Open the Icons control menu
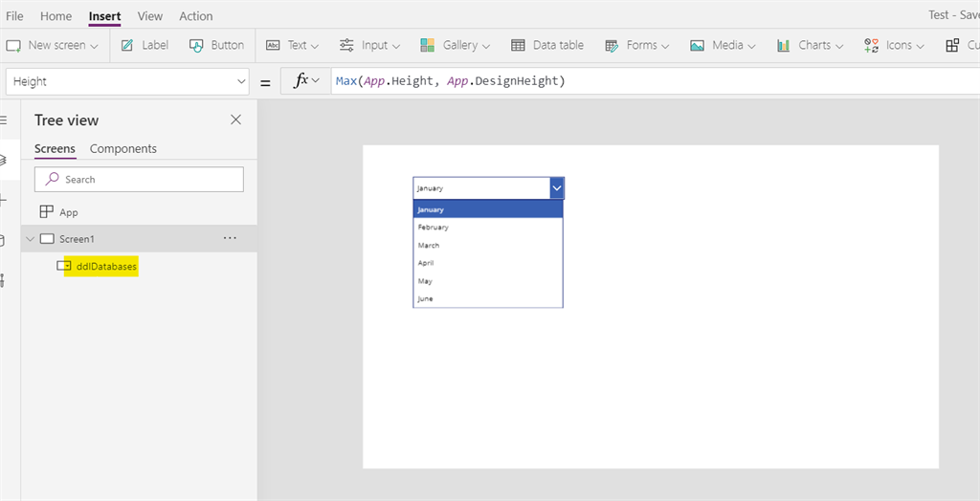This screenshot has width=980, height=501. [896, 45]
